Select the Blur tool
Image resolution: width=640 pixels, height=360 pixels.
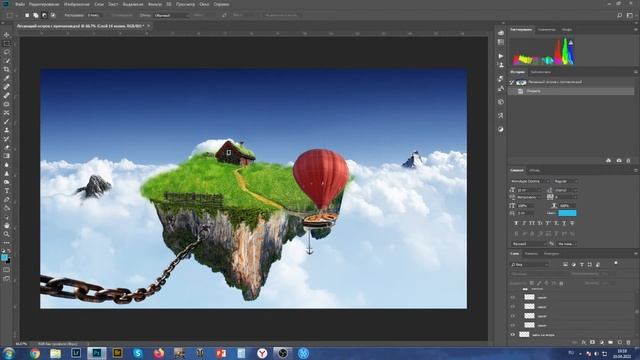coord(7,164)
